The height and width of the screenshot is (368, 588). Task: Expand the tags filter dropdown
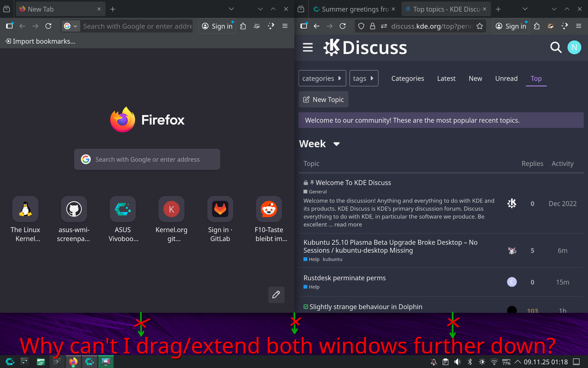364,79
